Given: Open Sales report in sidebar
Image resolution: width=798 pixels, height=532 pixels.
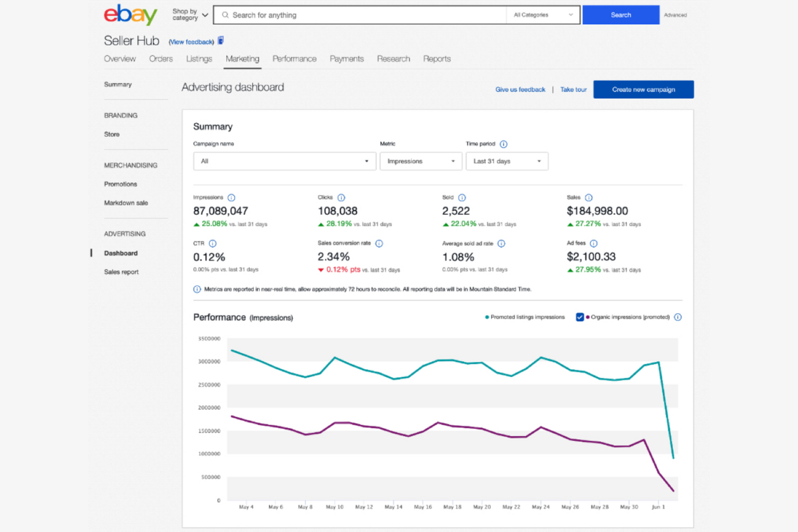Looking at the screenshot, I should pos(121,272).
